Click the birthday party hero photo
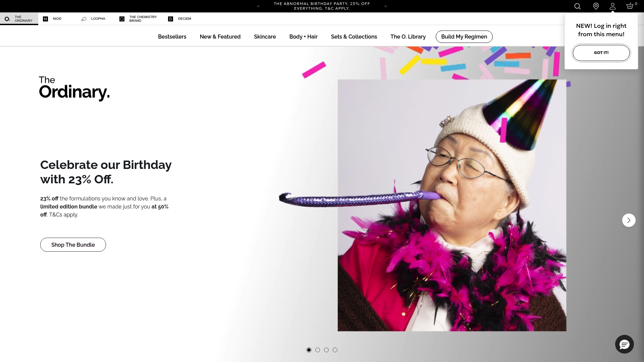Viewport: 644px width, 362px height. pos(452,205)
